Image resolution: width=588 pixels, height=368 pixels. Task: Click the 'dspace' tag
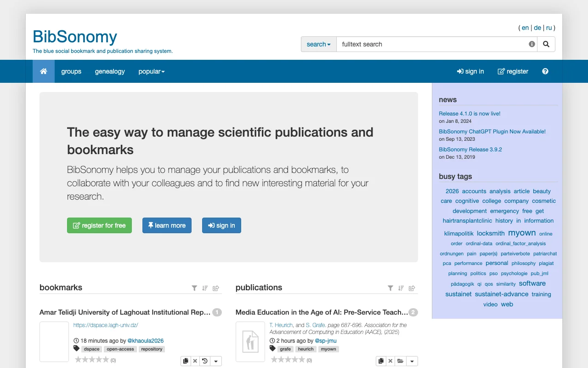click(92, 349)
